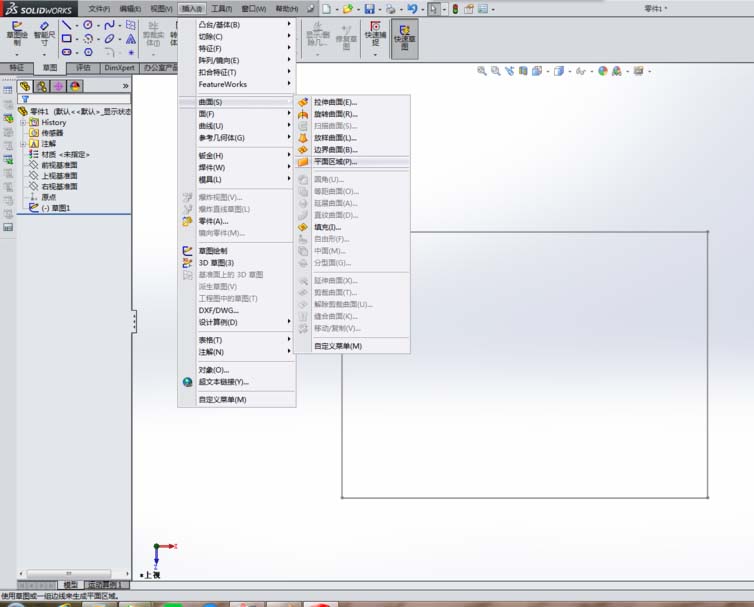Open the 文件(F) menu
Screen dimensions: 754x607
pyautogui.click(x=99, y=9)
